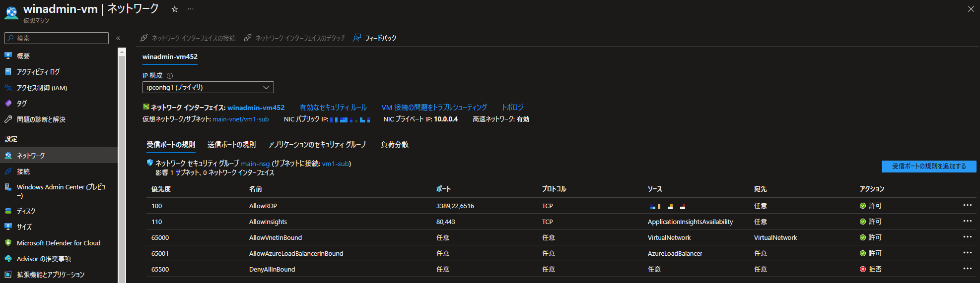Image resolution: width=980 pixels, height=283 pixels.
Task: Click the 接続 icon in sidebar
Action: pyautogui.click(x=8, y=171)
